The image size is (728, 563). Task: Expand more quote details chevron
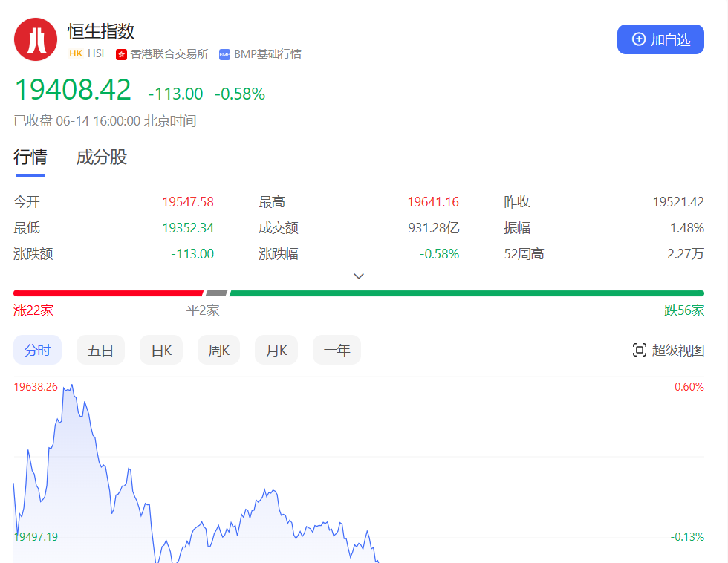[x=359, y=276]
